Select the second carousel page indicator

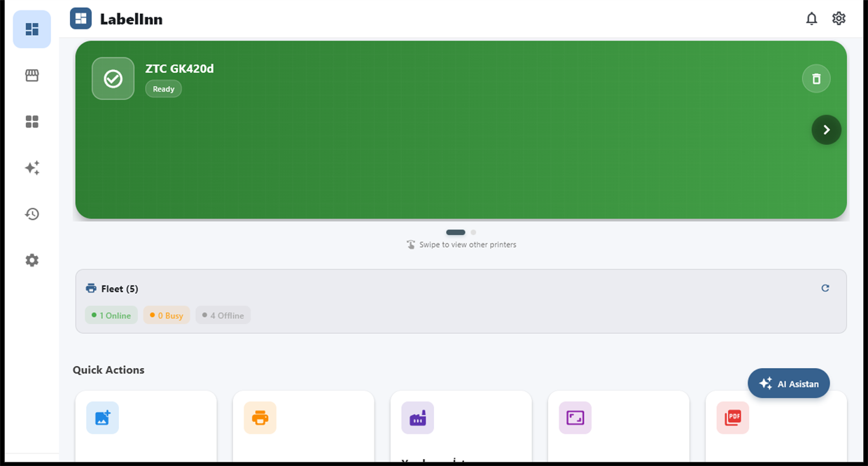click(x=473, y=232)
